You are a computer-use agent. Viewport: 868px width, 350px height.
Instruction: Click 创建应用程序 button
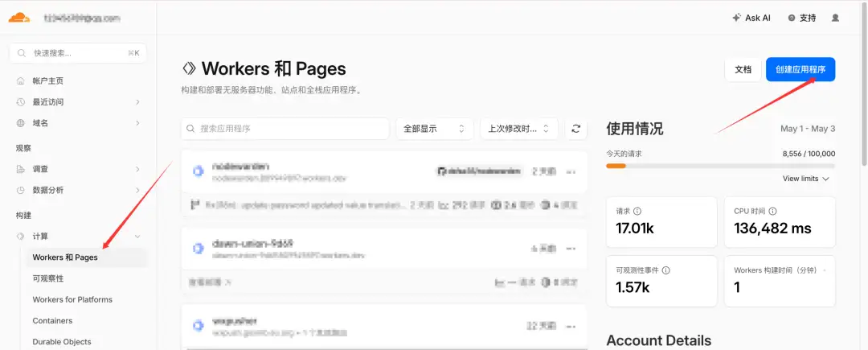click(800, 70)
